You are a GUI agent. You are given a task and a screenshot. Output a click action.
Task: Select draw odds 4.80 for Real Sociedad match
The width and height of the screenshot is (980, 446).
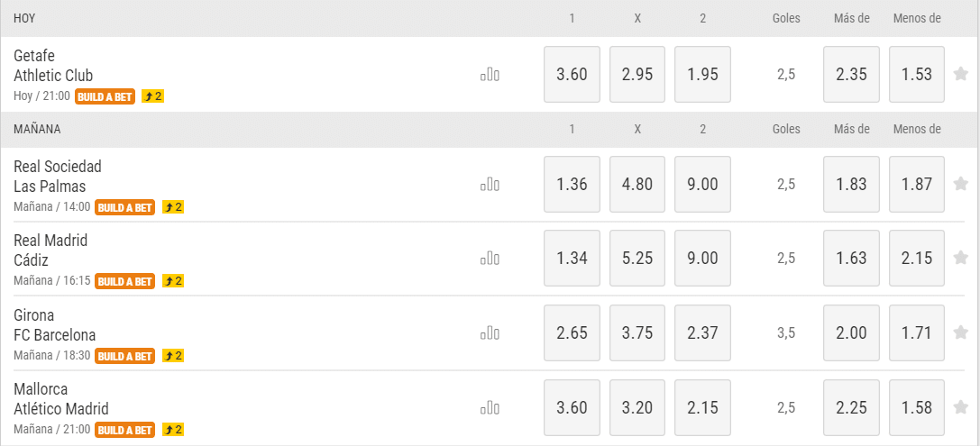[x=637, y=185]
